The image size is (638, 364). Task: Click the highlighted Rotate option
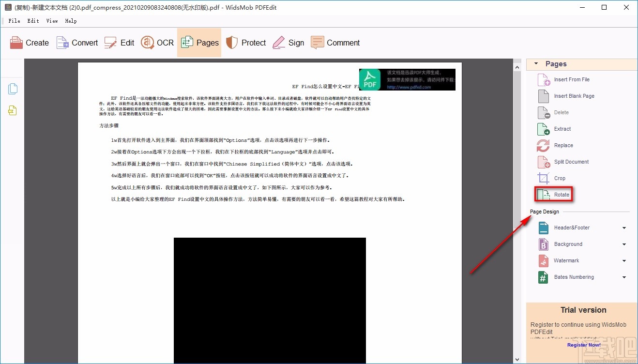(554, 194)
